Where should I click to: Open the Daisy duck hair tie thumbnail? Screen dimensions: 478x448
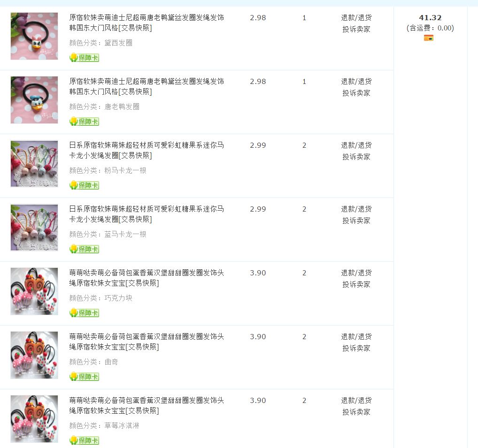34,36
